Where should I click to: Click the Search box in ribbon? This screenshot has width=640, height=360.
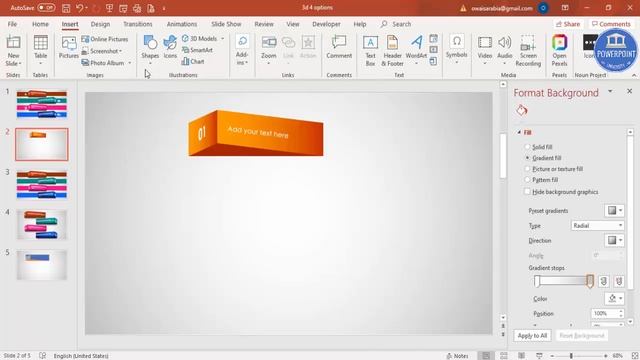click(396, 24)
